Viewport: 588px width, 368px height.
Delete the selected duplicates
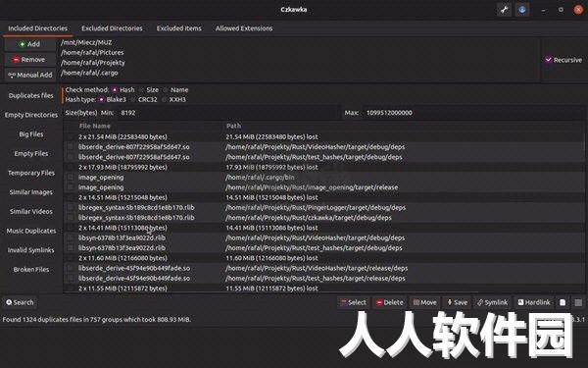click(x=389, y=302)
